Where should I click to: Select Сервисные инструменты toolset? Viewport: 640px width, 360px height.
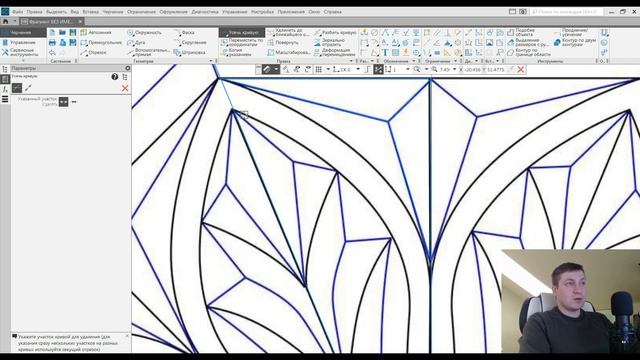pos(20,52)
